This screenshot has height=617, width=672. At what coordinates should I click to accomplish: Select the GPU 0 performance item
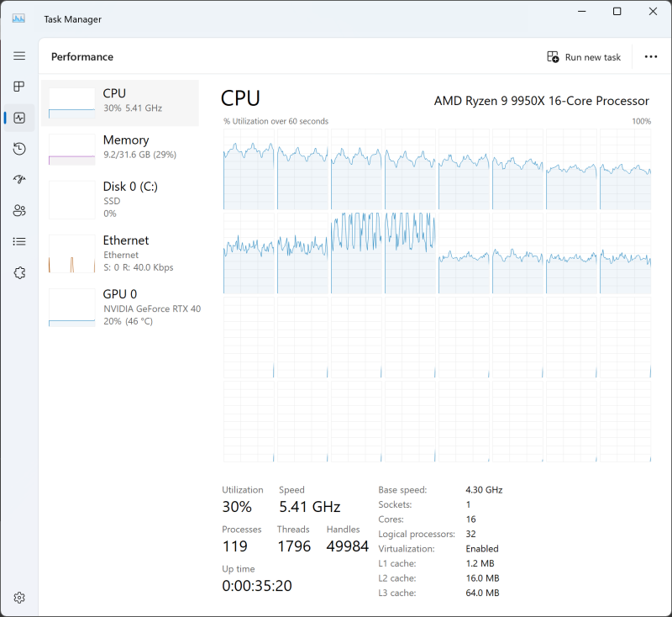(x=120, y=307)
